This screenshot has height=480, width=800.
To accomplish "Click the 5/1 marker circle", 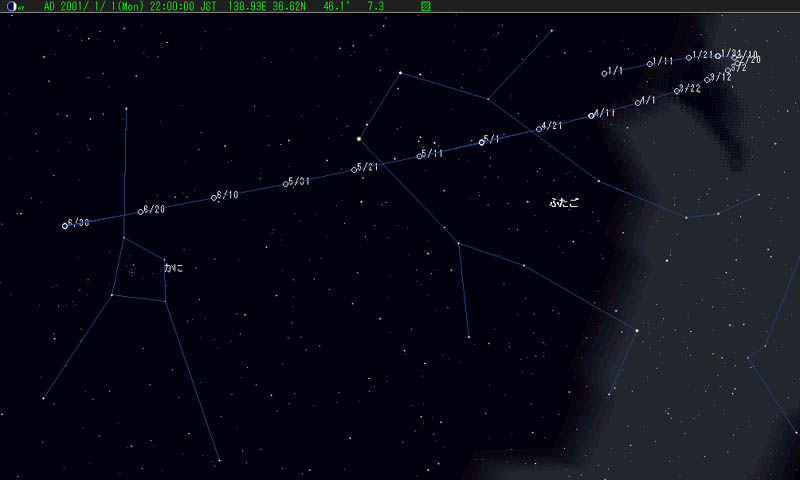I will pyautogui.click(x=482, y=142).
